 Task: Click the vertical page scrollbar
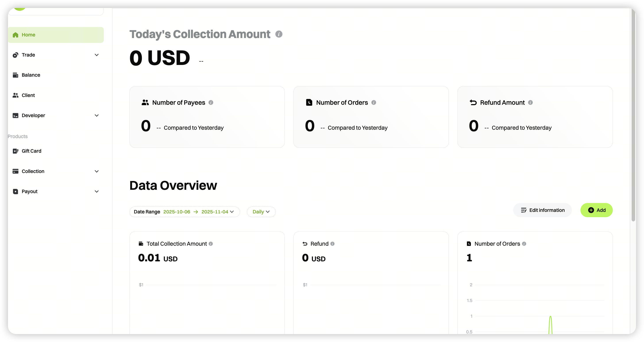click(x=633, y=115)
